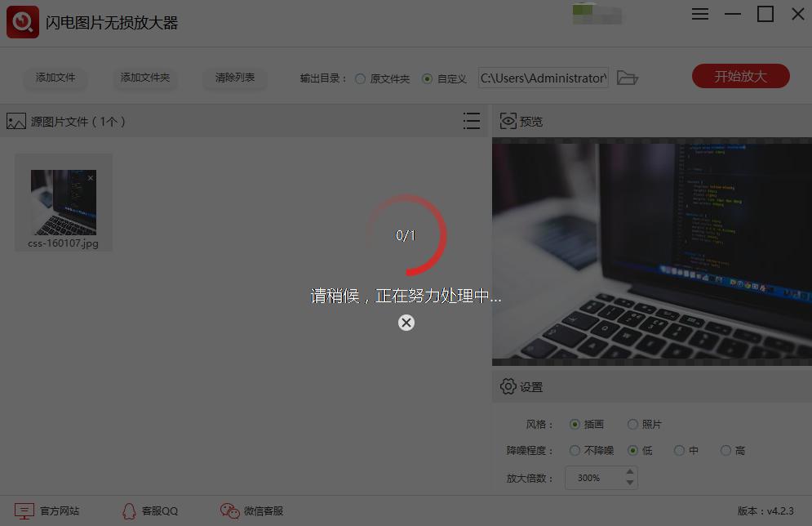The height and width of the screenshot is (526, 812).
Task: Choose 插画 style radio button
Action: 575,425
